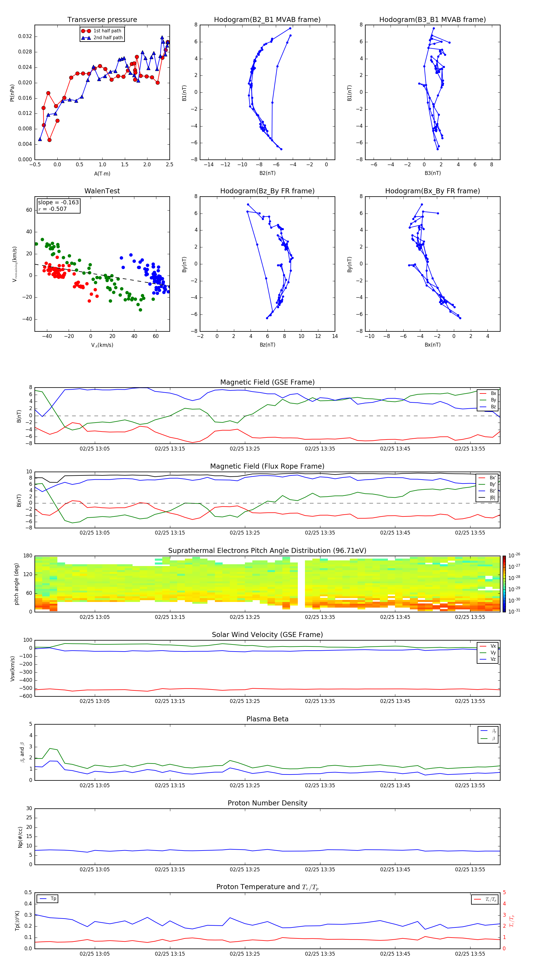Click the 'Plasma Beta' plot title
This screenshot has width=535, height=980.
pyautogui.click(x=267, y=719)
